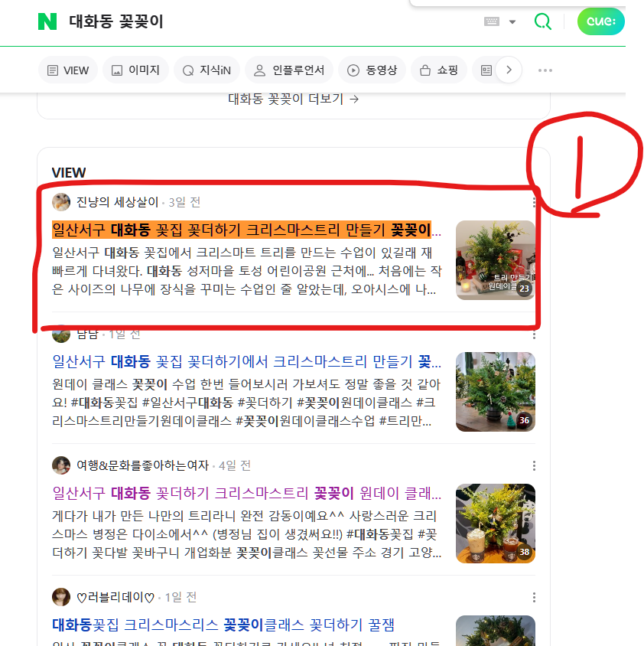
Task: Open the options menu for 여행&문화를좋아하는여자 post
Action: [534, 465]
